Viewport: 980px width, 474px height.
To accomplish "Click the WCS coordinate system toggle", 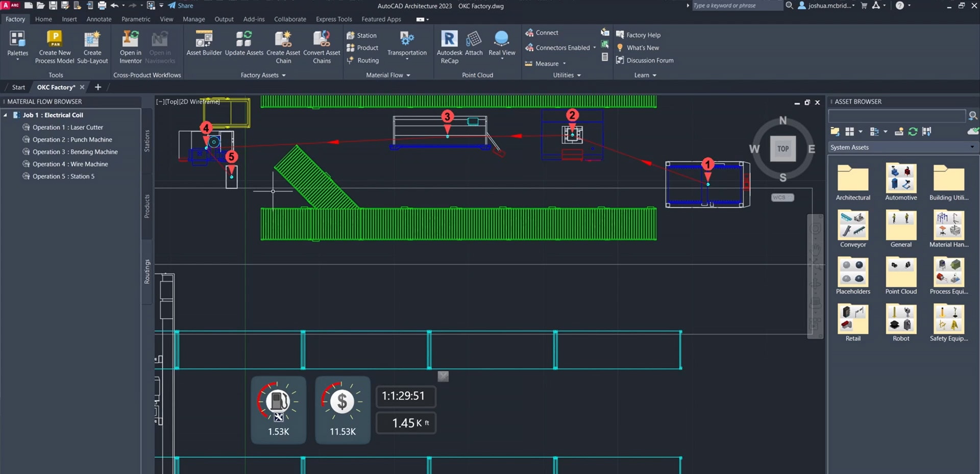I will click(782, 197).
